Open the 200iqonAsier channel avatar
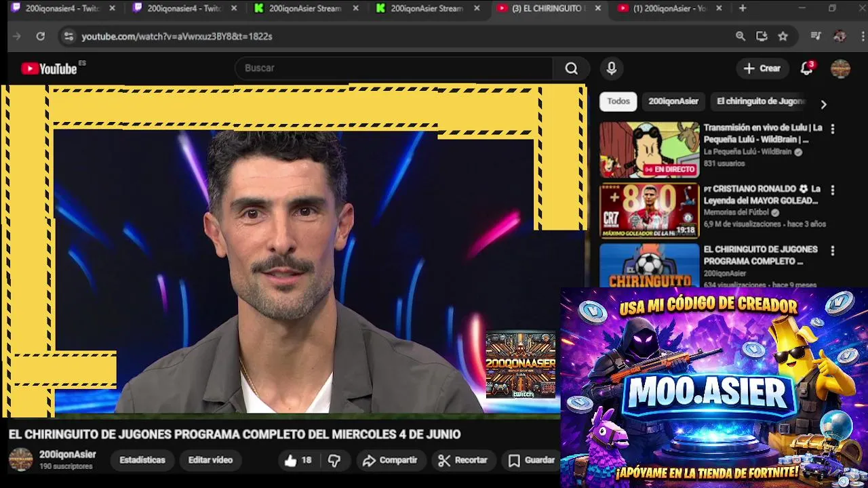 point(20,460)
